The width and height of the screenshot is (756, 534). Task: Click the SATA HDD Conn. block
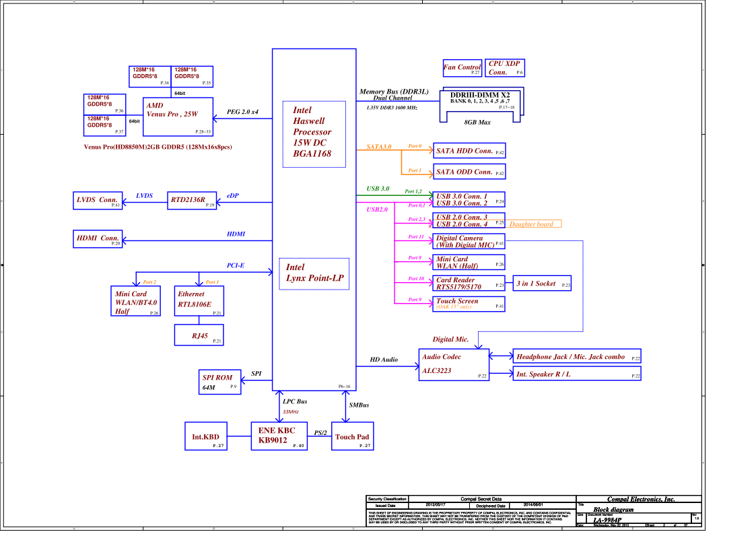469,152
